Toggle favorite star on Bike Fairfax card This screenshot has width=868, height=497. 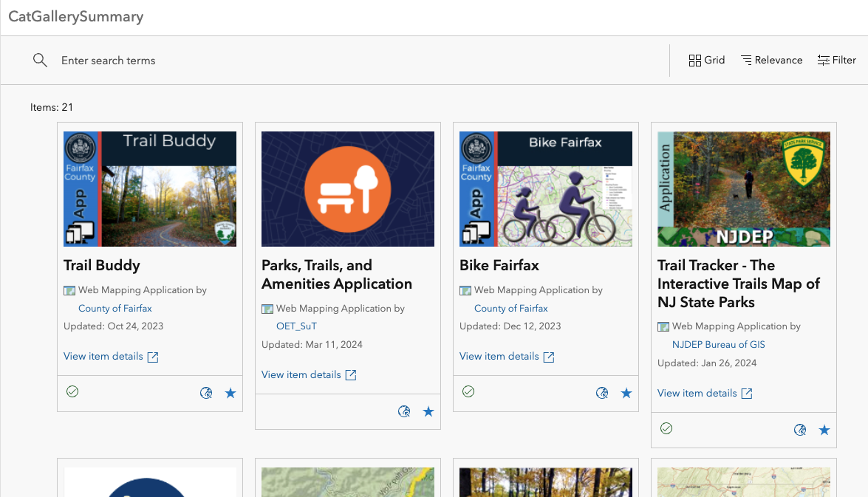pos(626,394)
